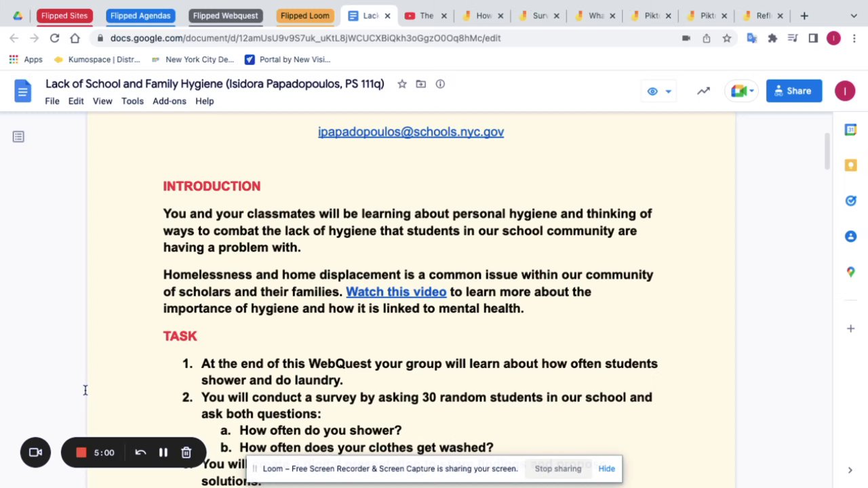
Task: Open Google Keep in side panel
Action: pos(850,165)
